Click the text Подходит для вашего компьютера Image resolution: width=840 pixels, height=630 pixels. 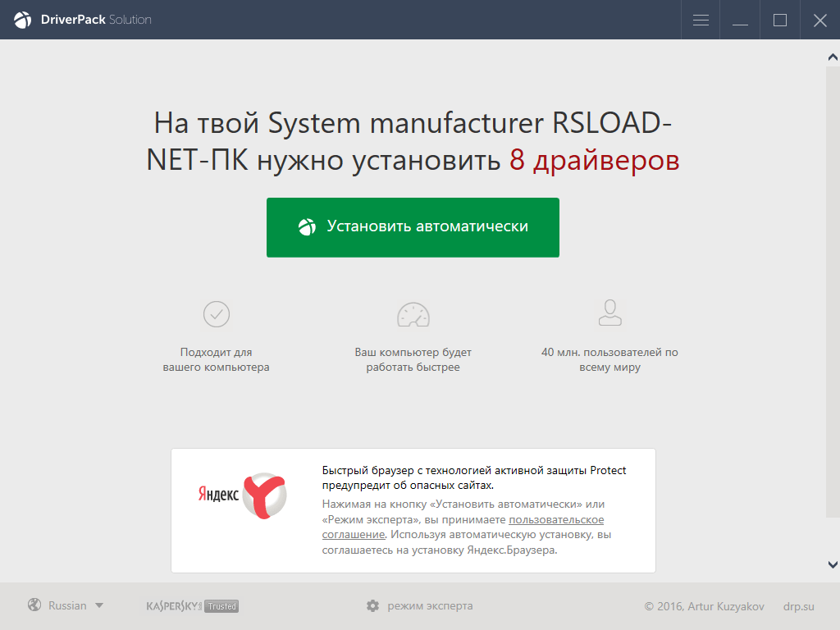[217, 359]
